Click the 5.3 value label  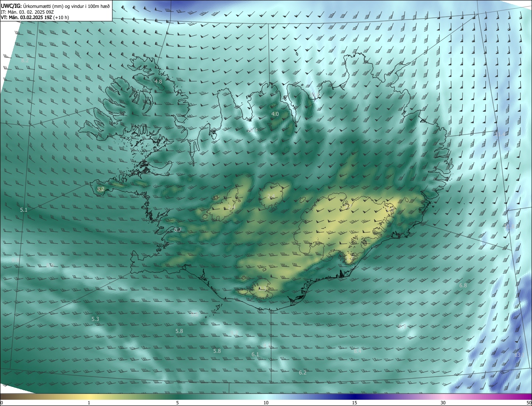[95, 319]
